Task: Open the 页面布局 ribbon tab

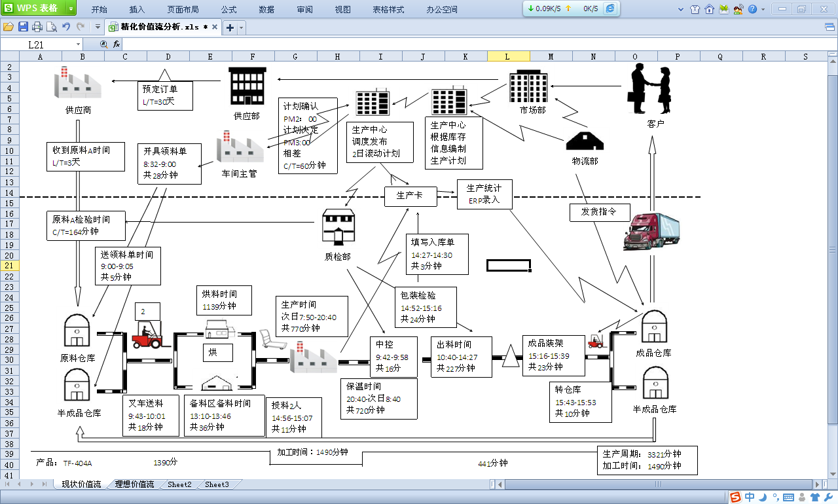Action: click(x=183, y=10)
